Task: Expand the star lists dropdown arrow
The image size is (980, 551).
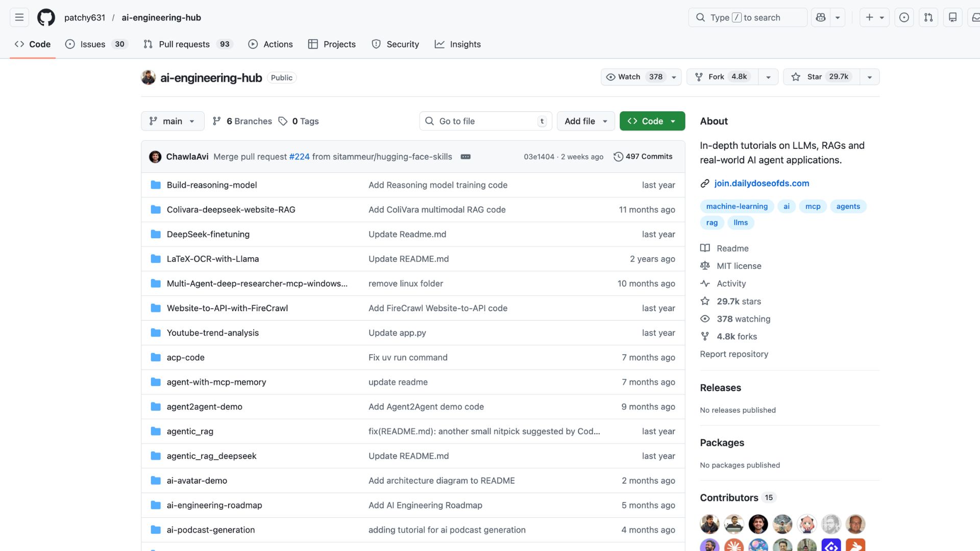Action: coord(870,77)
